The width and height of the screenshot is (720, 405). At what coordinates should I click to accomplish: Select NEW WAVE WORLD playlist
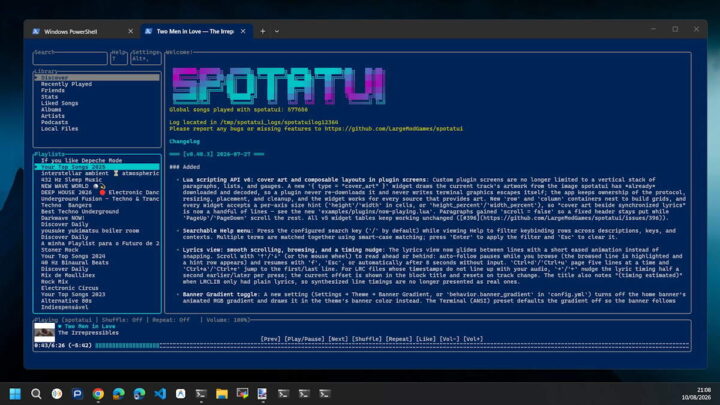tap(73, 186)
